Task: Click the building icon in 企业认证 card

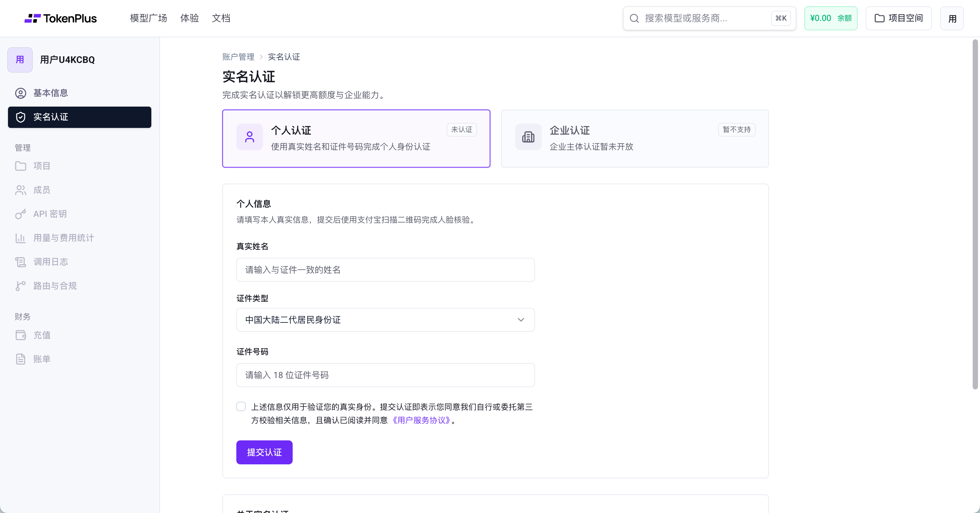Action: tap(528, 137)
